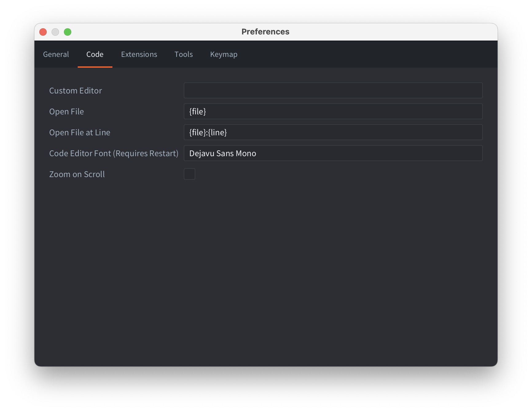
Task: Open the Extensions tab
Action: (139, 54)
